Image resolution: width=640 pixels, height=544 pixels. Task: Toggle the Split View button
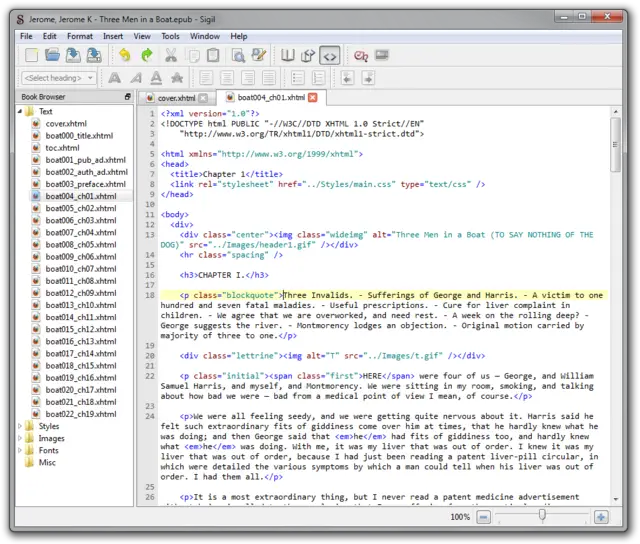click(x=308, y=56)
